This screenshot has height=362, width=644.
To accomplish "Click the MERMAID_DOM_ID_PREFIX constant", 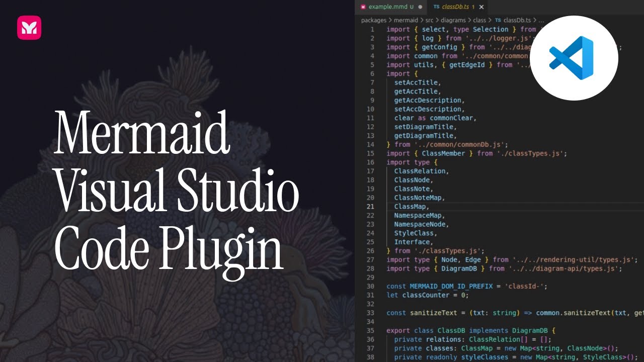I will [x=451, y=286].
